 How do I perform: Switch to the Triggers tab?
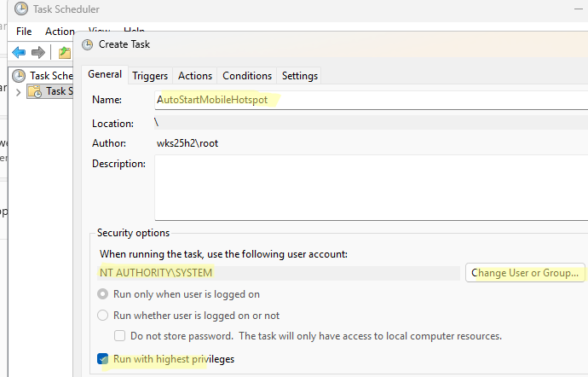[x=150, y=76]
